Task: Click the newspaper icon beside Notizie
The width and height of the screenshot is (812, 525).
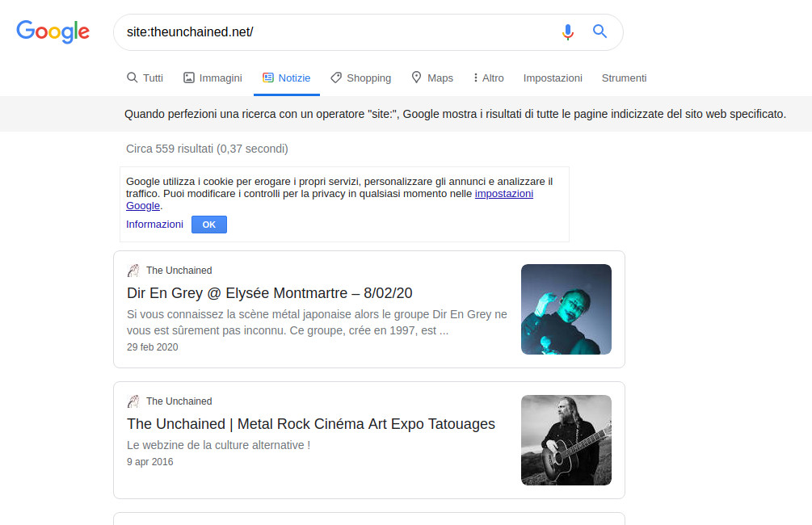Action: click(x=267, y=77)
